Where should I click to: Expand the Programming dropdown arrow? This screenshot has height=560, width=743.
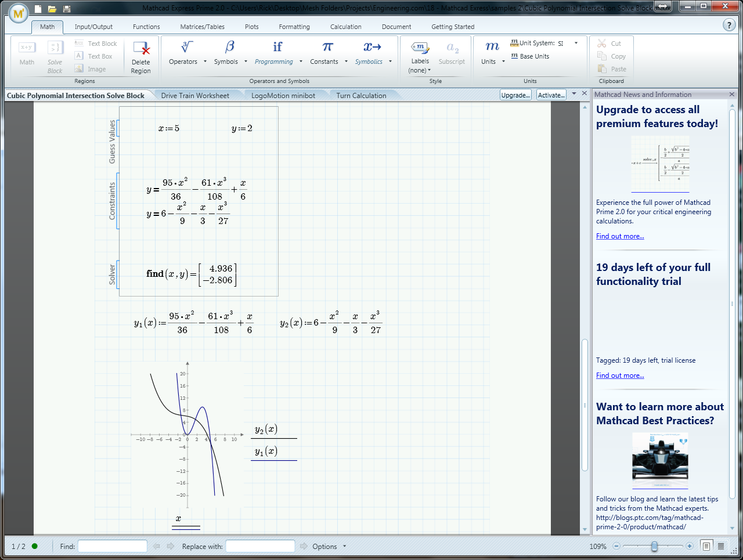coord(301,62)
